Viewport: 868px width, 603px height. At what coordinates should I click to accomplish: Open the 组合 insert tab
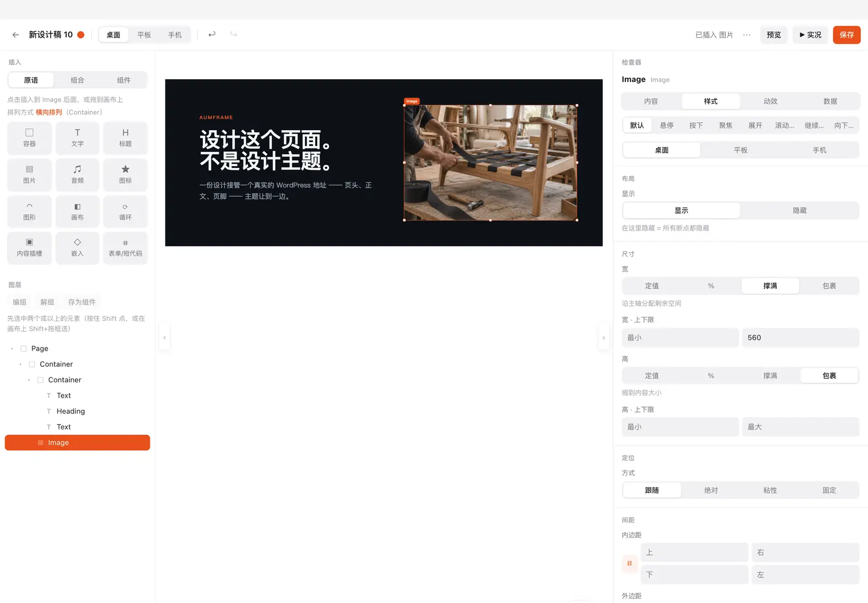tap(78, 80)
